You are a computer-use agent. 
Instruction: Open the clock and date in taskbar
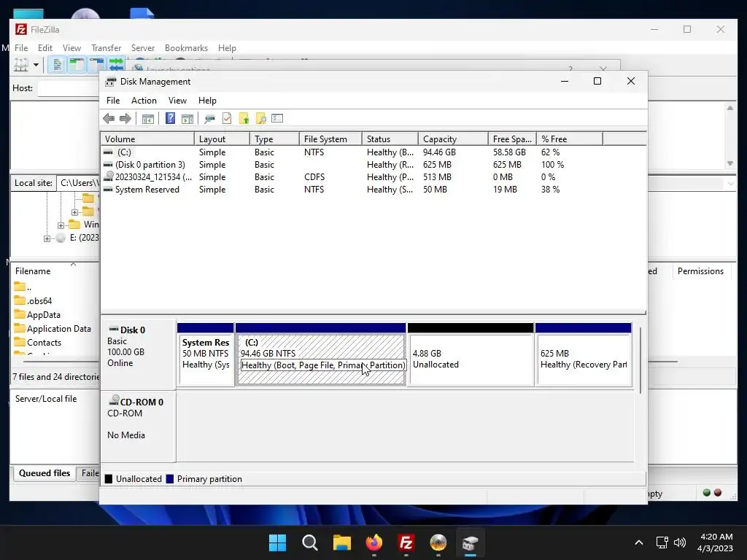coord(715,542)
